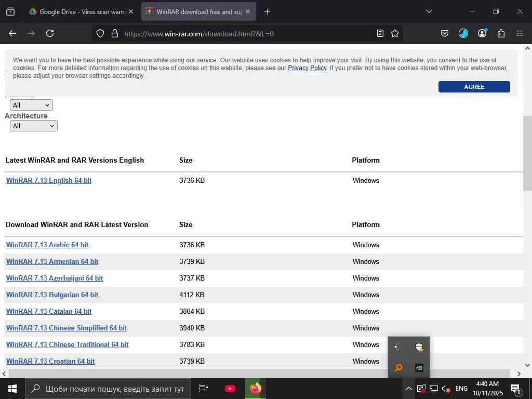Click the 3864 KB size cell
This screenshot has height=399, width=532.
coord(192,312)
